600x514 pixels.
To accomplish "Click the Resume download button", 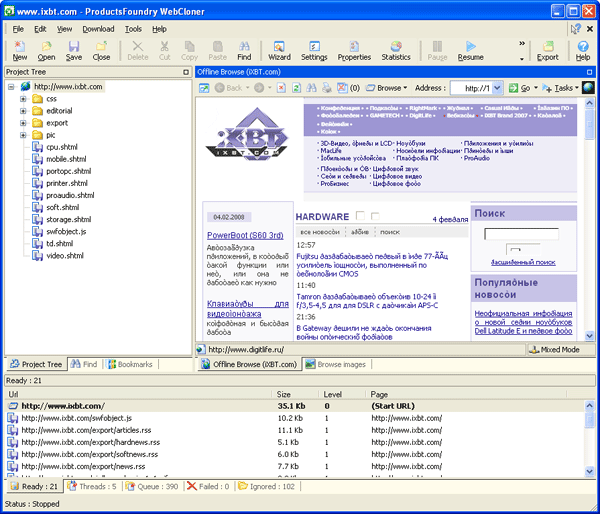I will [470, 50].
